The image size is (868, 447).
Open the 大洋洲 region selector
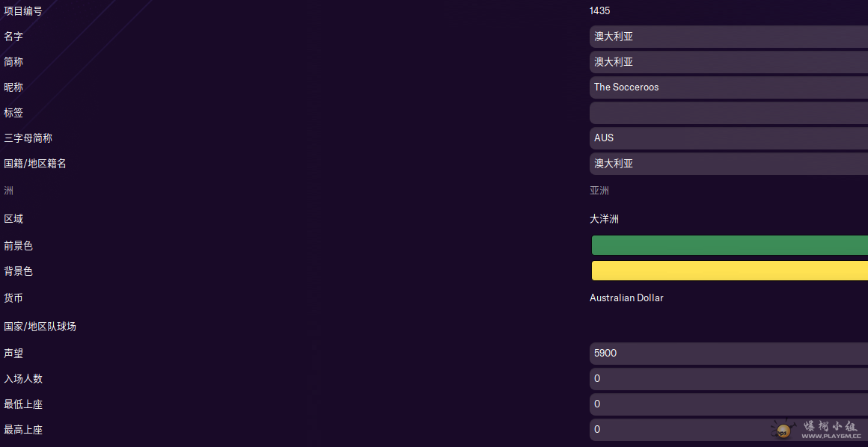(x=604, y=219)
